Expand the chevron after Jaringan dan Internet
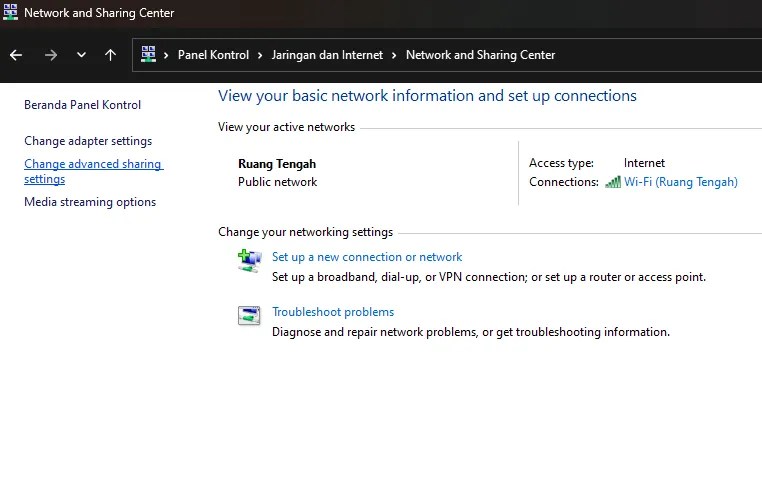Image resolution: width=762 pixels, height=504 pixels. tap(394, 55)
